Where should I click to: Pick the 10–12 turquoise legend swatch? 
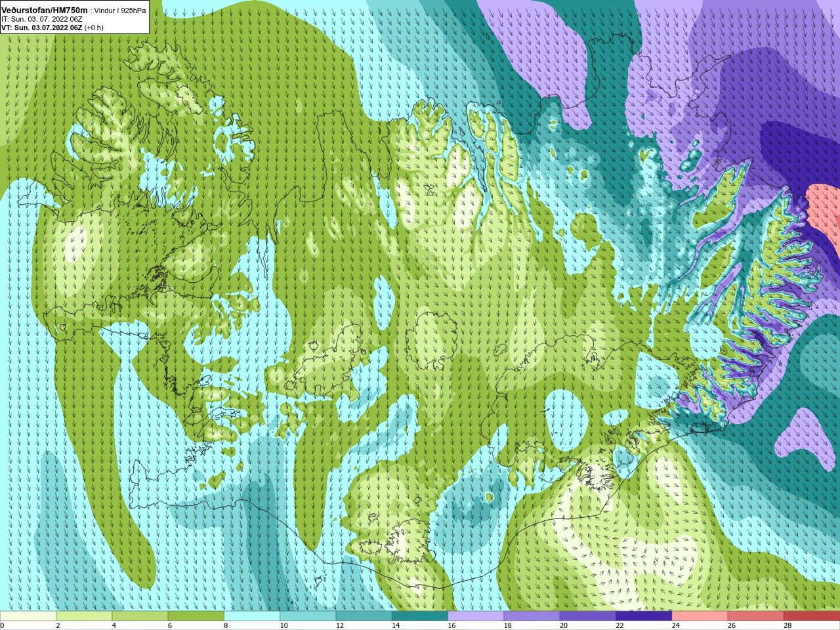pyautogui.click(x=308, y=616)
